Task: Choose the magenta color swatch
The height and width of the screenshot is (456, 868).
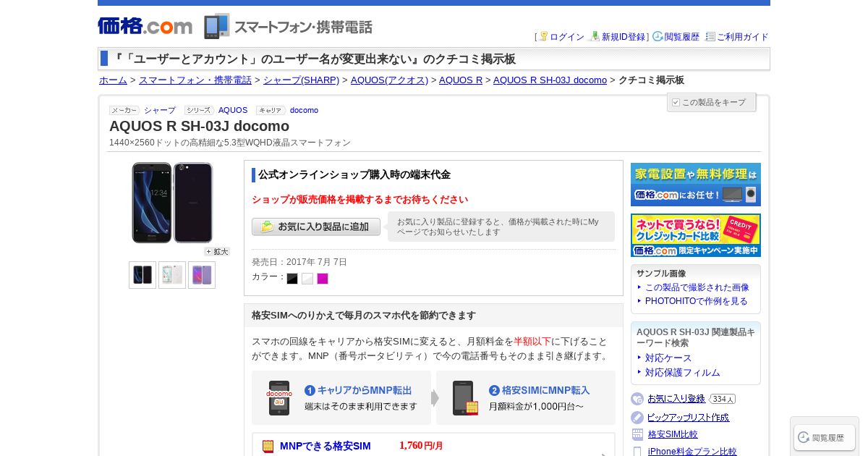Action: pyautogui.click(x=323, y=279)
